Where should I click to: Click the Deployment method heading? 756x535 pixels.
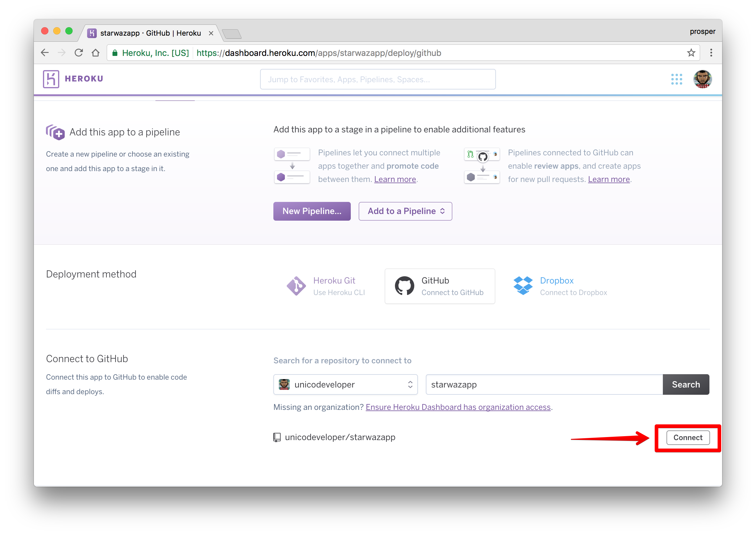click(91, 274)
